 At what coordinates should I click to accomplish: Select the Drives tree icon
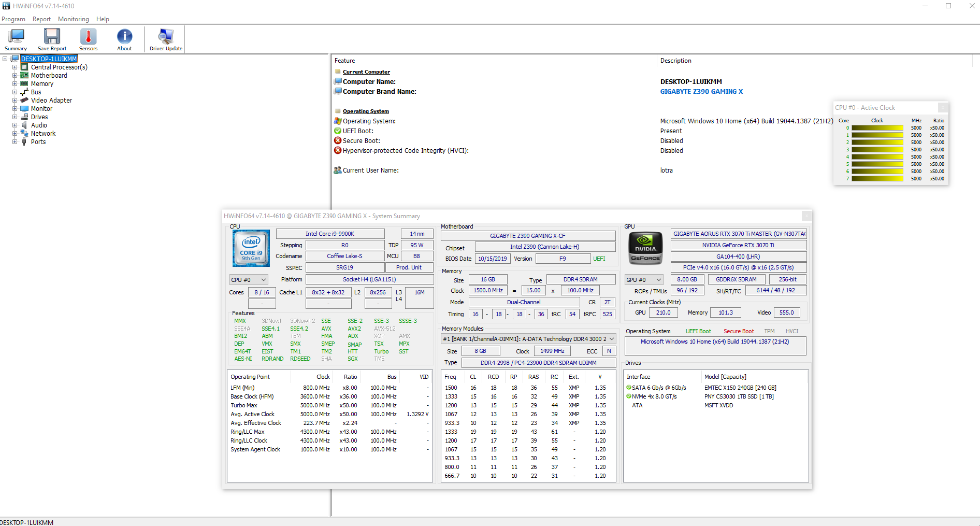pyautogui.click(x=24, y=117)
